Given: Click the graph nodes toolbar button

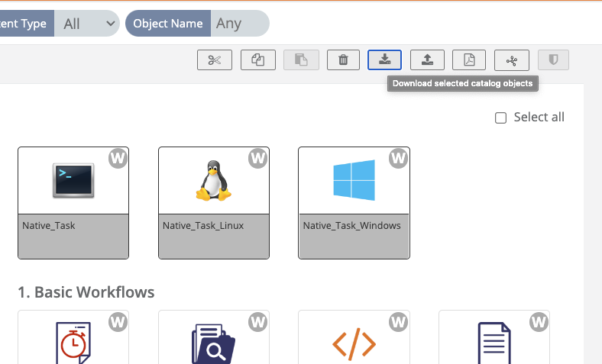Looking at the screenshot, I should click(x=512, y=60).
